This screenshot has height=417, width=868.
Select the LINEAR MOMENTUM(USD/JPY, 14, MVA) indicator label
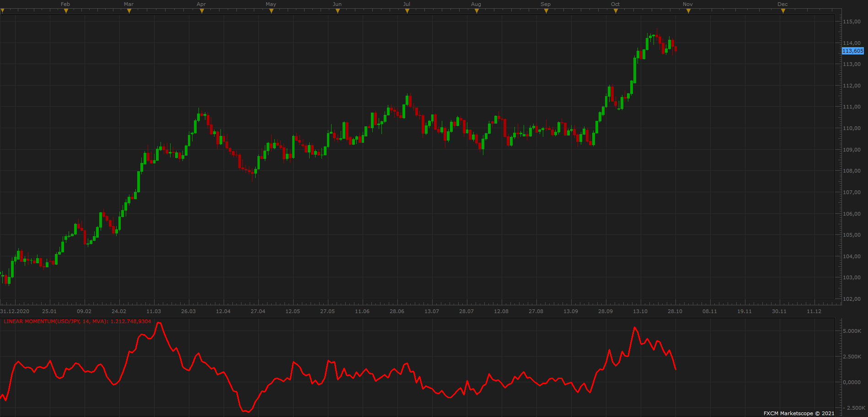77,321
